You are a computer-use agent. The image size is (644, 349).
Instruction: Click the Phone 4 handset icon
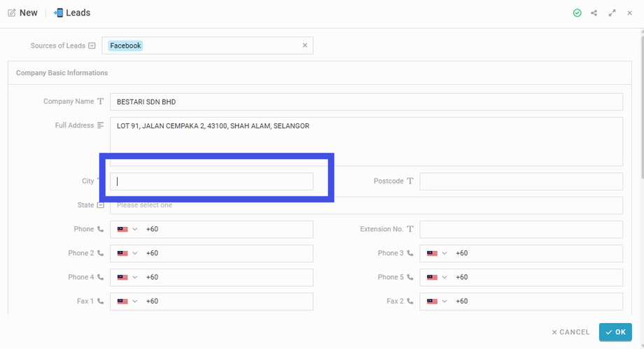pos(101,277)
